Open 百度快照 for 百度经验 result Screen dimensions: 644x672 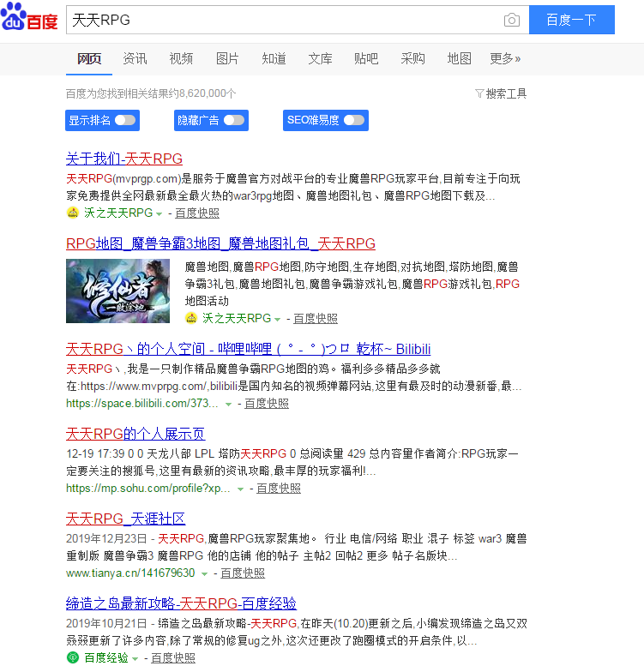pyautogui.click(x=173, y=658)
